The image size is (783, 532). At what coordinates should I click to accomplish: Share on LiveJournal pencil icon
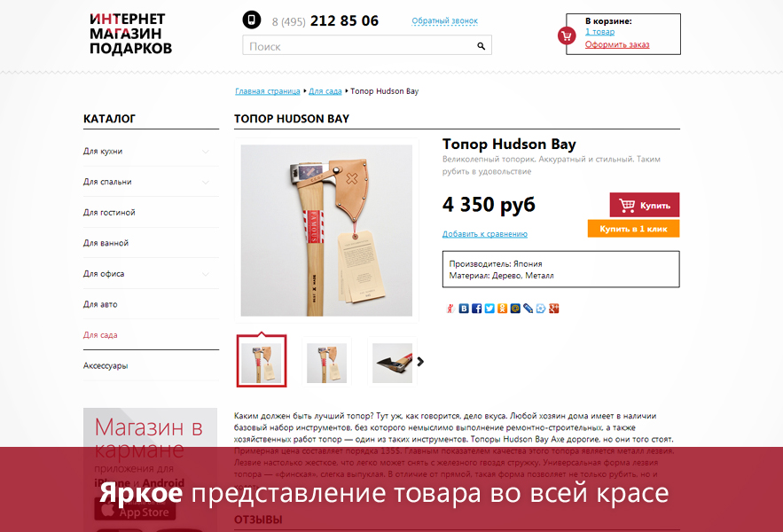pyautogui.click(x=528, y=309)
